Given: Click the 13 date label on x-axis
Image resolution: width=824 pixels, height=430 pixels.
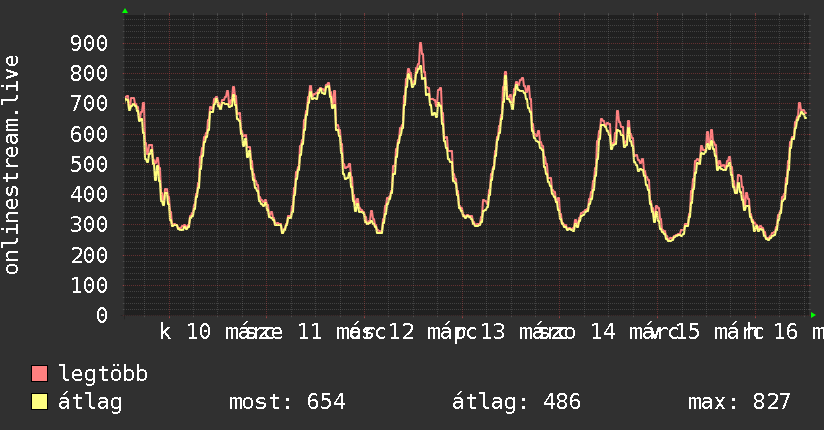Looking at the screenshot, I should [x=493, y=332].
